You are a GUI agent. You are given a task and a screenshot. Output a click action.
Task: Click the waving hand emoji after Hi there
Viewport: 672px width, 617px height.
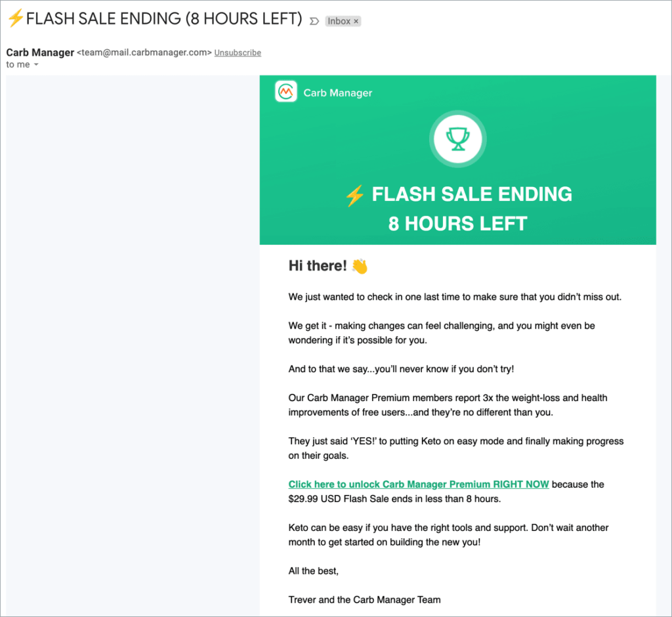360,265
